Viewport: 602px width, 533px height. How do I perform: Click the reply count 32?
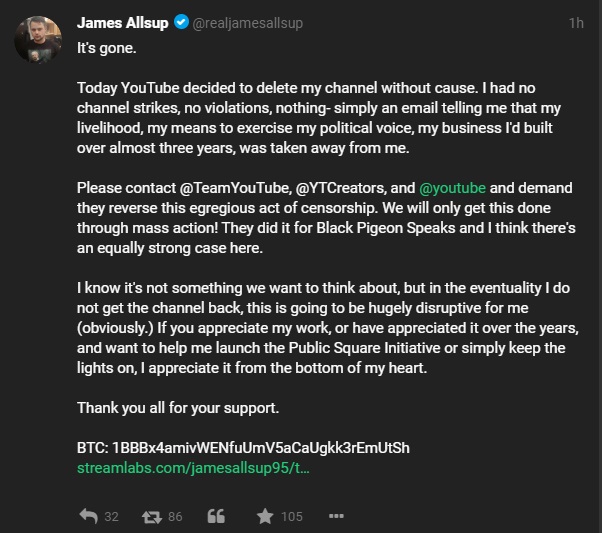tap(111, 517)
